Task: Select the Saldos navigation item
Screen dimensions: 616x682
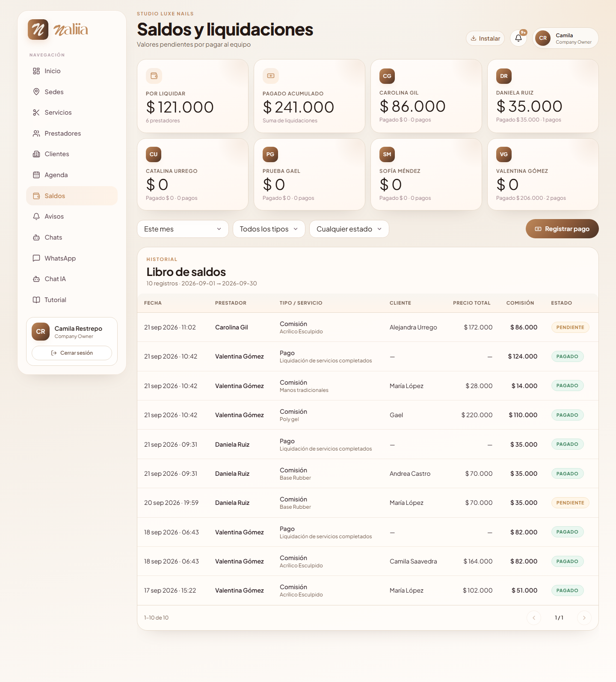Action: (x=72, y=196)
